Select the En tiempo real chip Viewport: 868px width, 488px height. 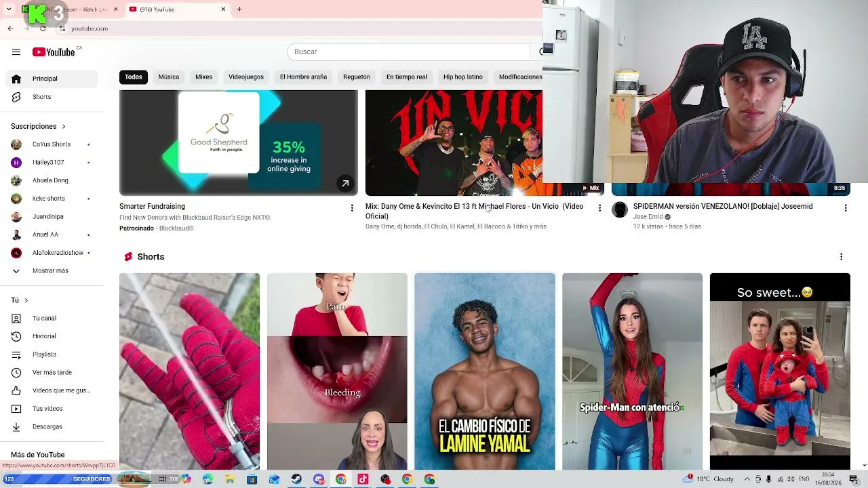407,77
